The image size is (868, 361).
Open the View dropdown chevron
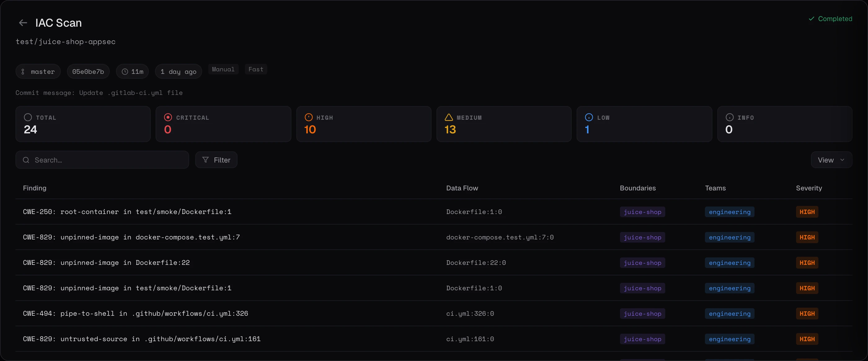[x=842, y=160]
